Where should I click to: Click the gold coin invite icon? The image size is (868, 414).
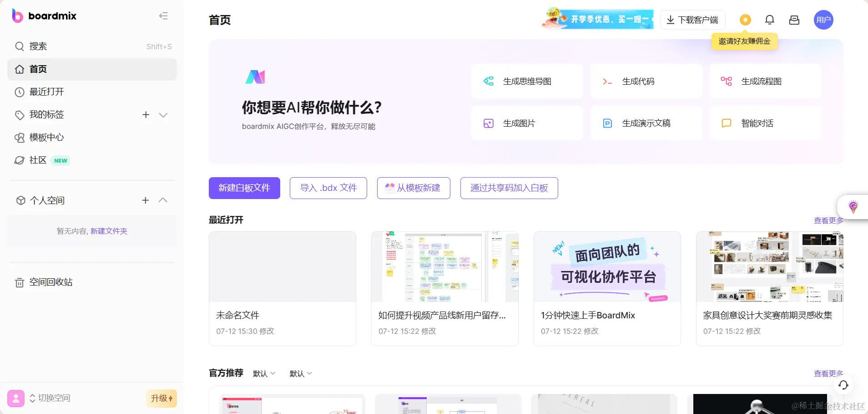point(745,20)
